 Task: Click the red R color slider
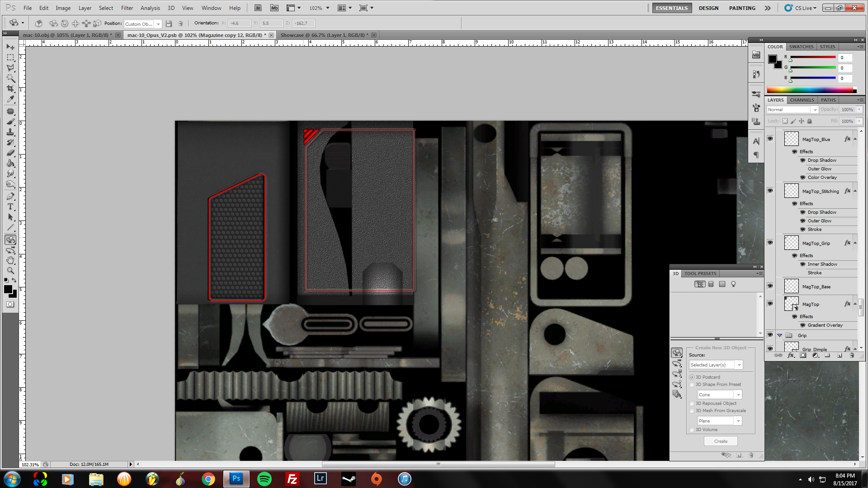click(812, 57)
